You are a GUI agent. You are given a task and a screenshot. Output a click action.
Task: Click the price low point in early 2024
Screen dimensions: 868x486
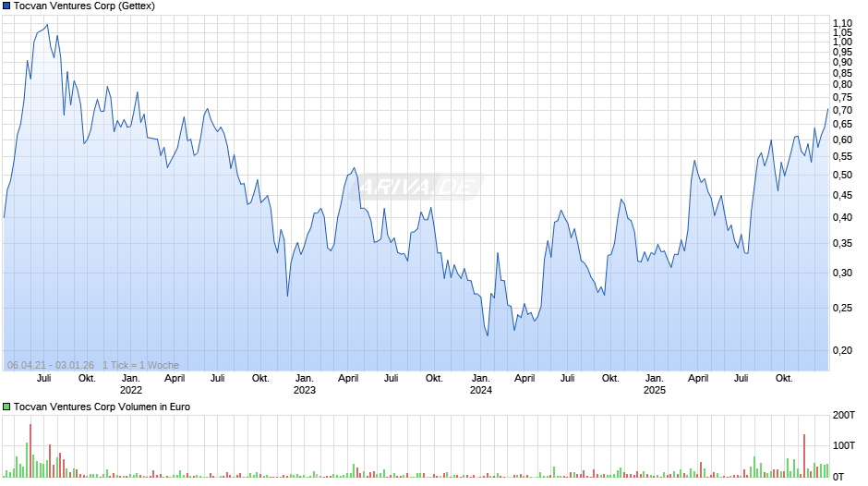point(488,334)
